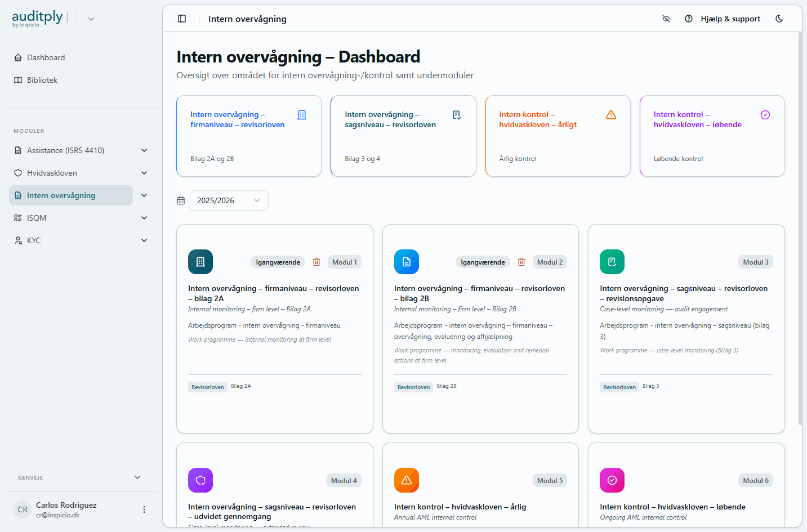Open Assistance (ISRS 4410) module
Viewport: 807px width, 532px height.
[71, 150]
